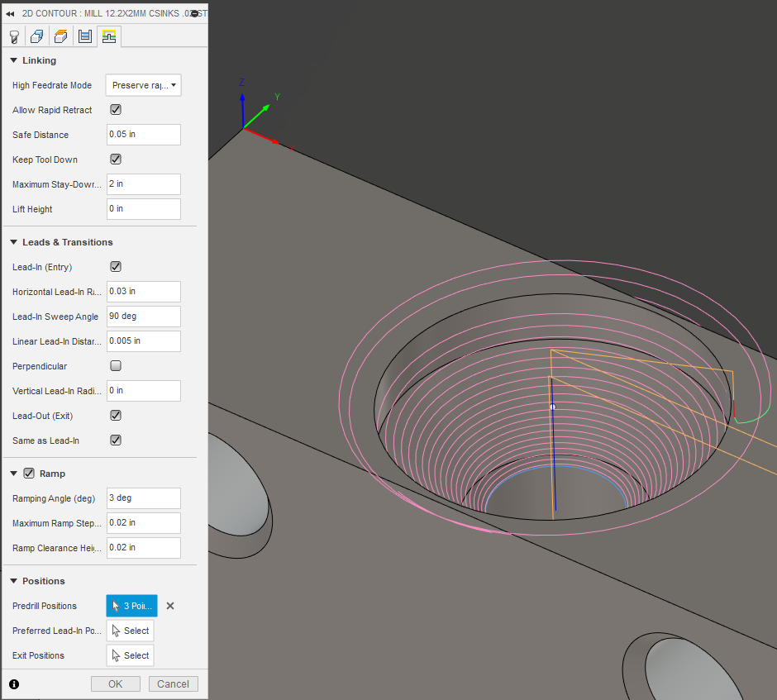
Task: Click Select for Exit Positions
Action: tap(131, 655)
